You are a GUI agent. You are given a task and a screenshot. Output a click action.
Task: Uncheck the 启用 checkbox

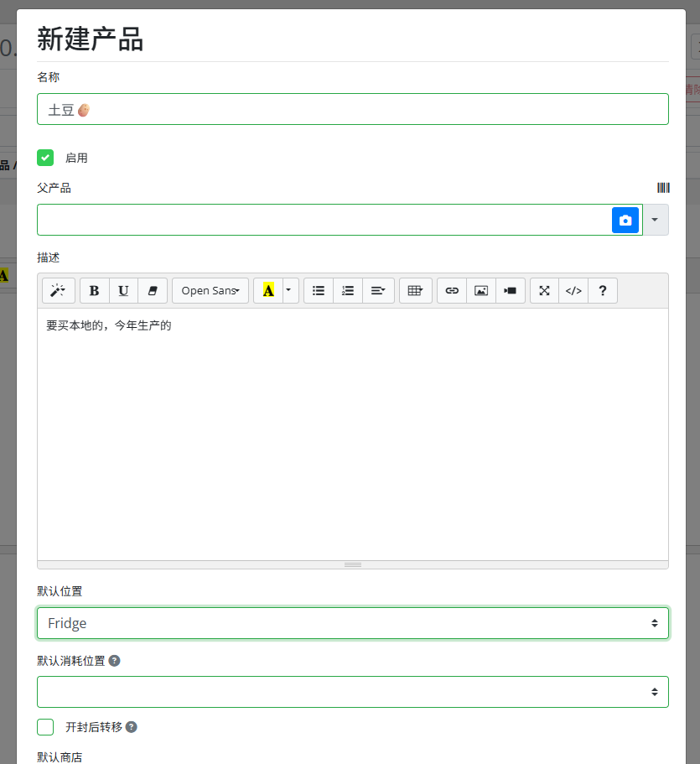(45, 158)
